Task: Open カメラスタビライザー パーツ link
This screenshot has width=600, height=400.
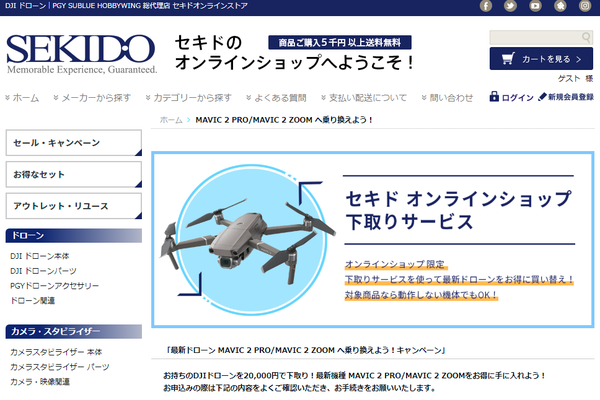Action: click(60, 367)
